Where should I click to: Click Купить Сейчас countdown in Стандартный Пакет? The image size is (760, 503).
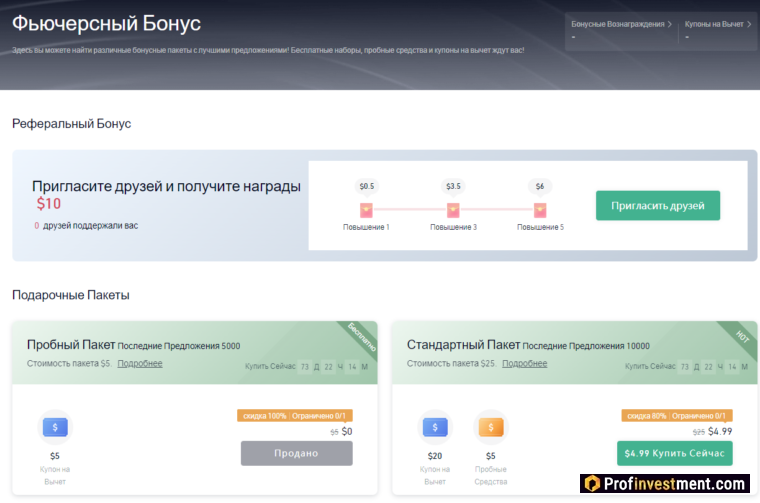(686, 366)
